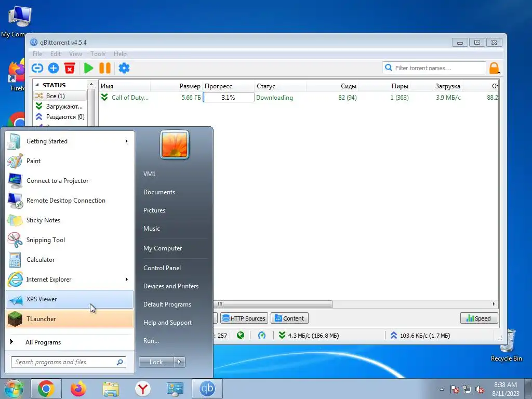Expand Getting Started submenu arrow
Image resolution: width=532 pixels, height=399 pixels.
click(127, 141)
